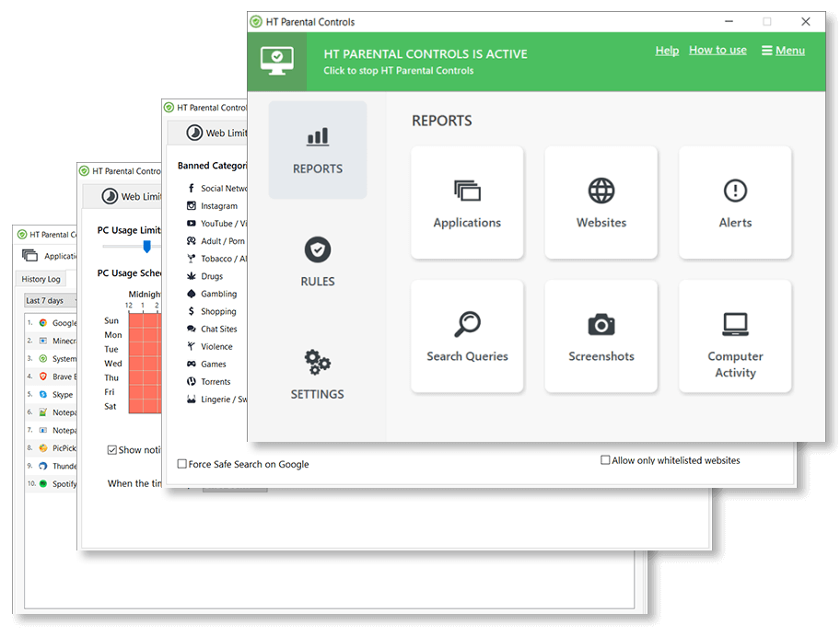Toggle Force Safe Search on Google checkbox
Screen dimensions: 840x637
(x=182, y=464)
